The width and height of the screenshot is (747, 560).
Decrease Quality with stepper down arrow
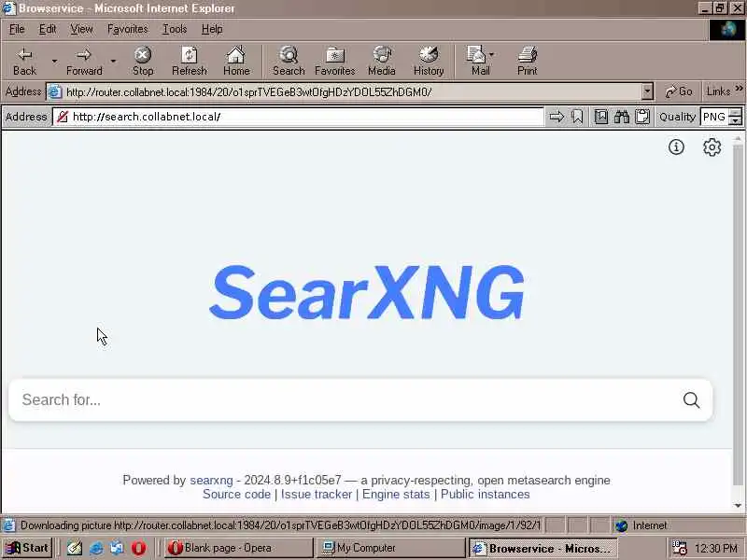736,121
